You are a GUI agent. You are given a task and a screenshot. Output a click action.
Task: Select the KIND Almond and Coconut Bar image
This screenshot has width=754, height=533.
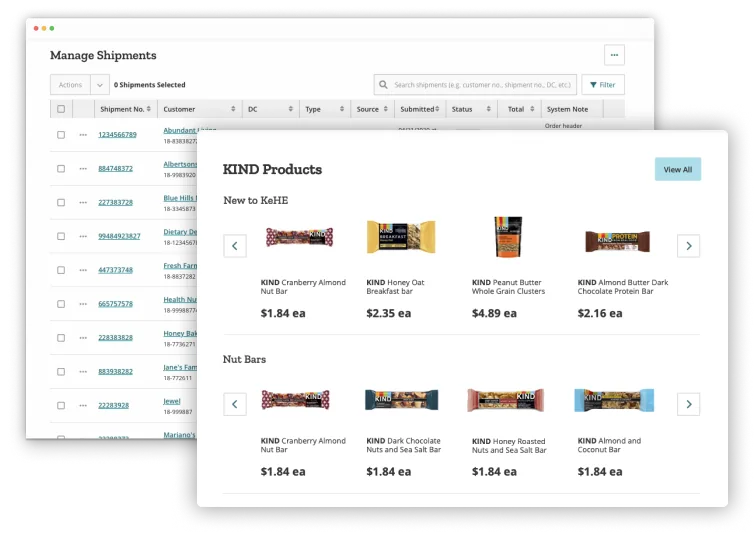click(x=614, y=400)
